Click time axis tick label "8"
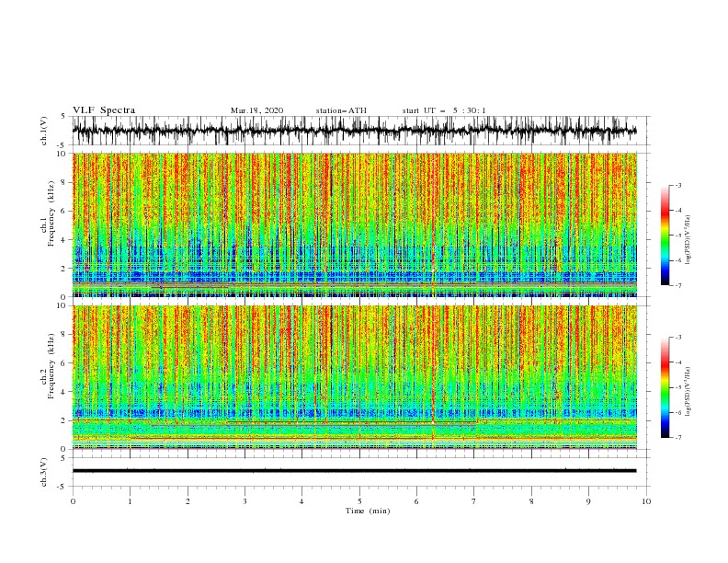Screen dimensions: 728x563 point(531,501)
